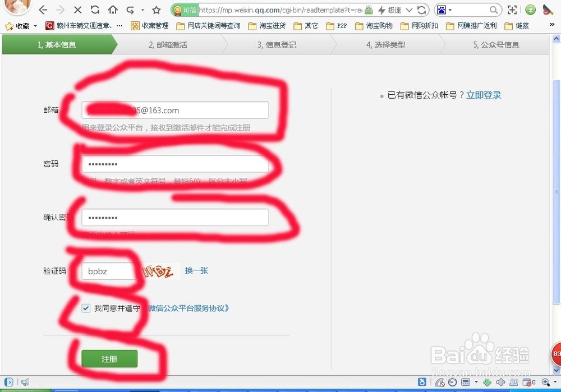Screen dimensions: 561x392
Task: Click the 验证码 captcha input field
Action: [x=109, y=271]
